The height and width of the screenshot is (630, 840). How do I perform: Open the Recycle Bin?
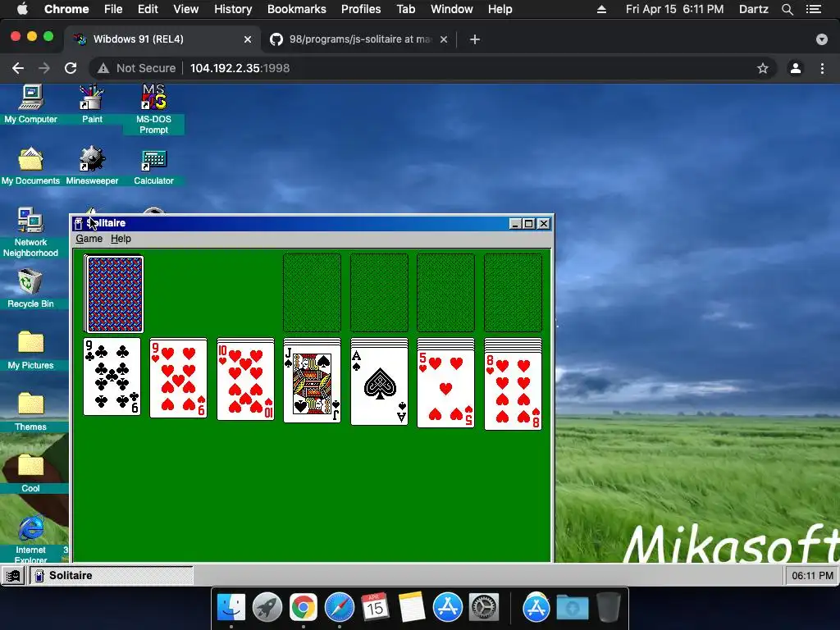point(30,289)
